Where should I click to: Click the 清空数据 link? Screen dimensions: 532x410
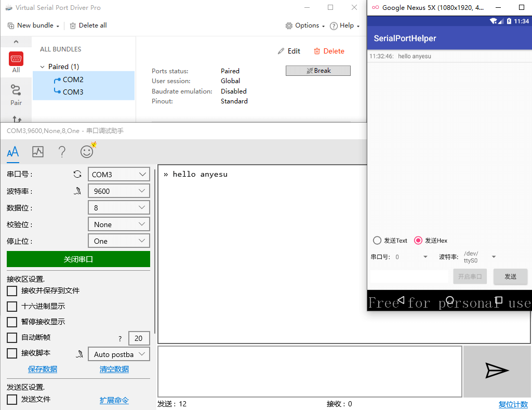point(114,369)
